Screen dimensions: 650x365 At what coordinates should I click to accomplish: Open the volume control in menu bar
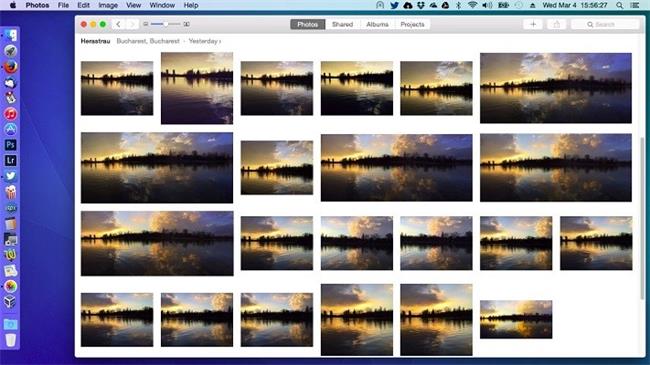[487, 5]
